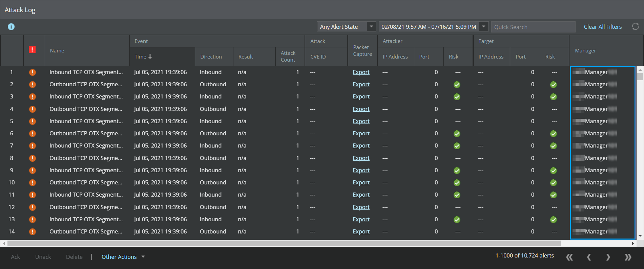The width and height of the screenshot is (644, 269).
Task: Go to previous page of alerts
Action: pos(589,257)
